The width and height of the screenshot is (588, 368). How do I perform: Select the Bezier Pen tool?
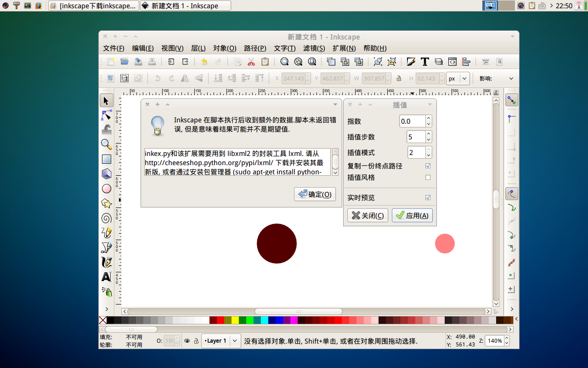pyautogui.click(x=107, y=248)
